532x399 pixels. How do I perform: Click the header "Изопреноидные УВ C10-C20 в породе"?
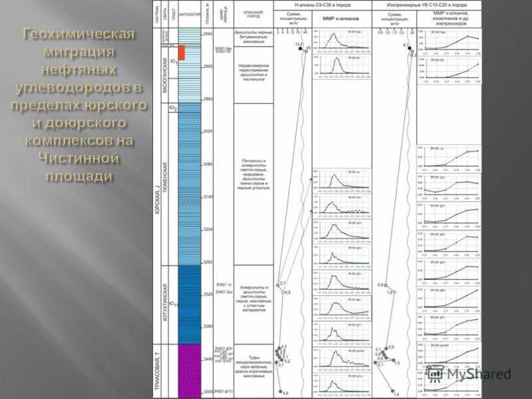pyautogui.click(x=426, y=5)
